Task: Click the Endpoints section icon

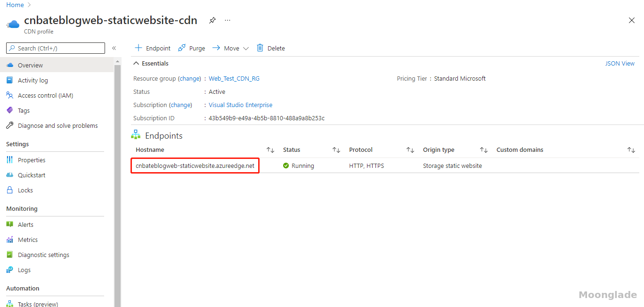Action: pyautogui.click(x=136, y=135)
